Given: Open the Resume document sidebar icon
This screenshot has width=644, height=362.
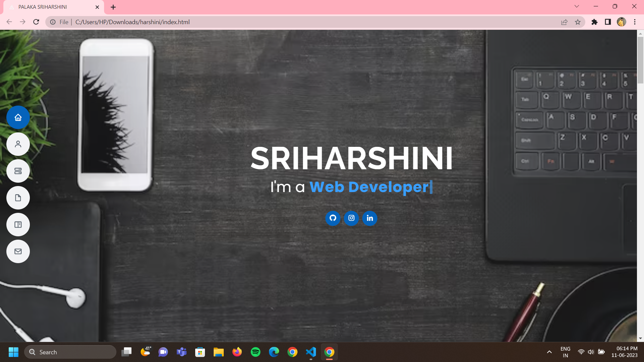Looking at the screenshot, I should pos(18,198).
